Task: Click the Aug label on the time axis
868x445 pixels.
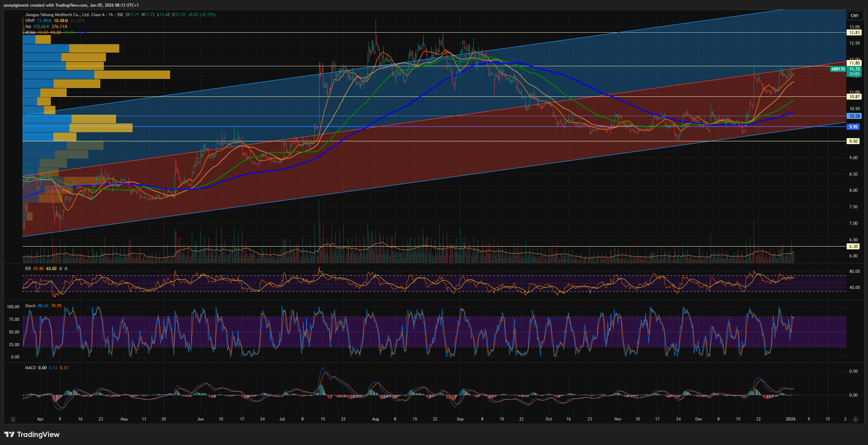Action: click(x=375, y=419)
